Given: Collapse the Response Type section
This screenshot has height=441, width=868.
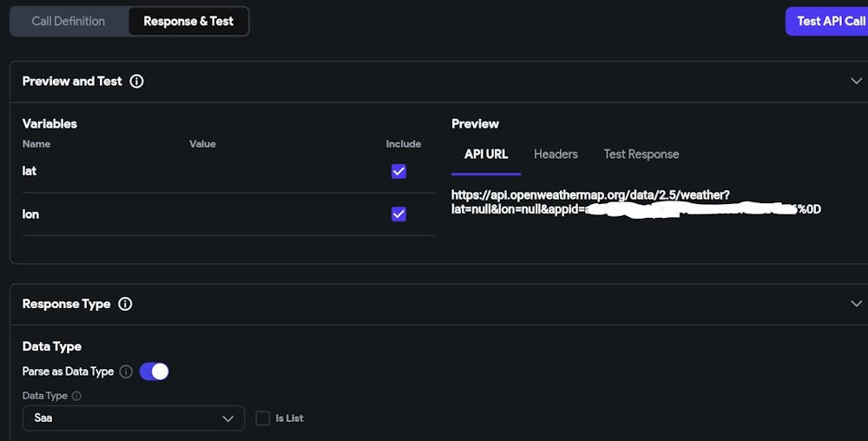Looking at the screenshot, I should point(856,304).
